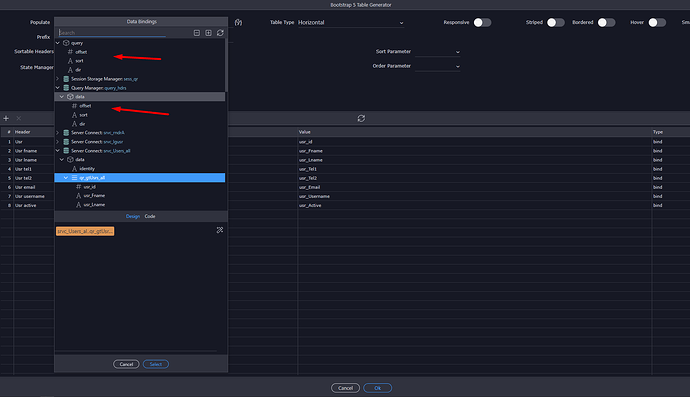Open the Table Type dropdown
Screen dimensions: 690x397
tap(351, 22)
